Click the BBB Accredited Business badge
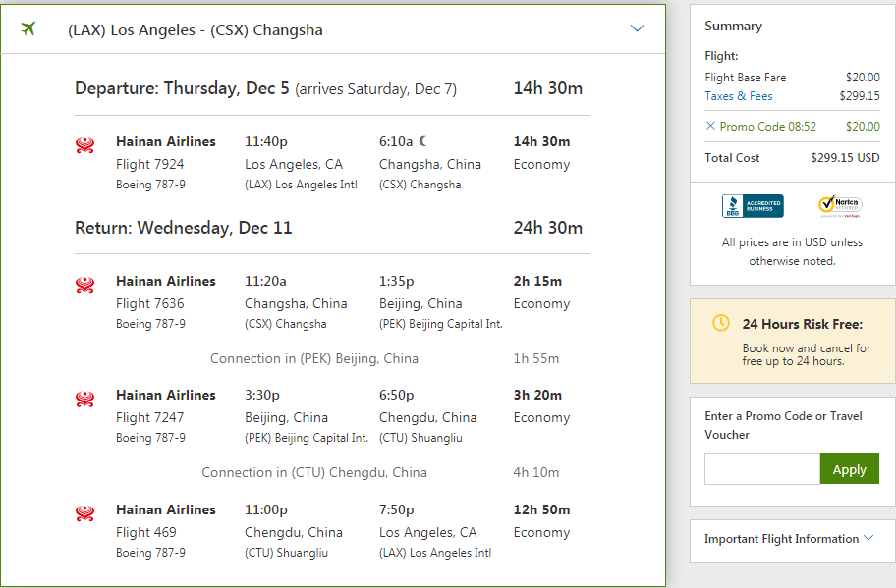This screenshot has height=588, width=896. [753, 206]
